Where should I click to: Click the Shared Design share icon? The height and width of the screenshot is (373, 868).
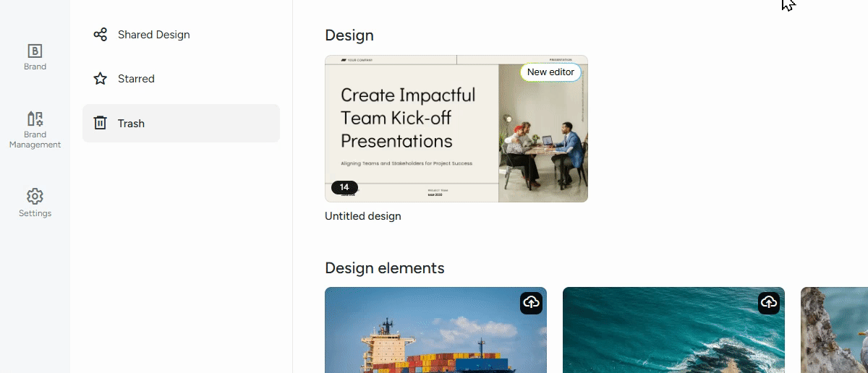pyautogui.click(x=101, y=35)
